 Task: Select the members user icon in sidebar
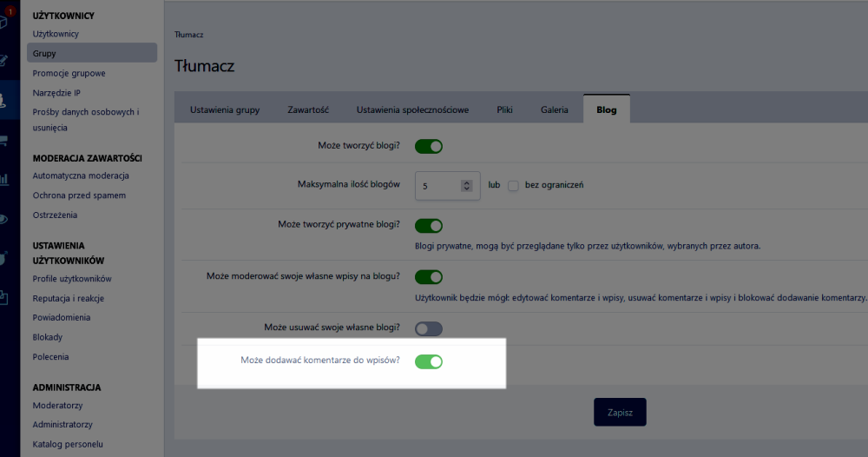tap(6, 100)
